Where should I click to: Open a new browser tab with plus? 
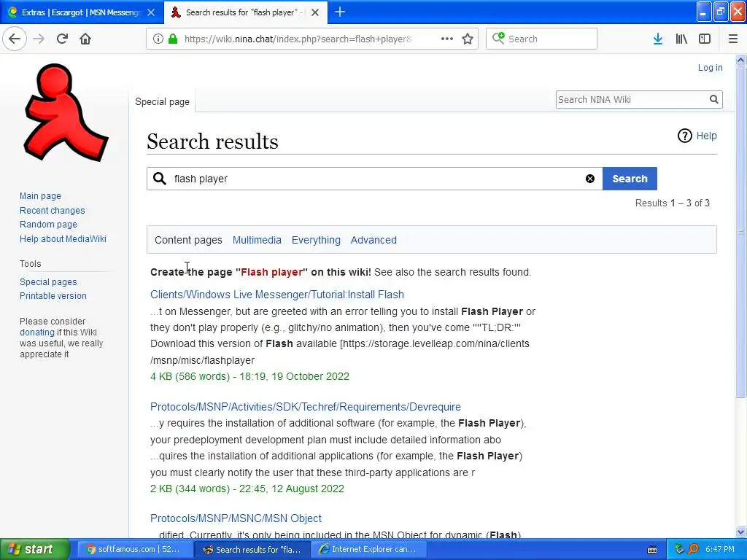[340, 12]
